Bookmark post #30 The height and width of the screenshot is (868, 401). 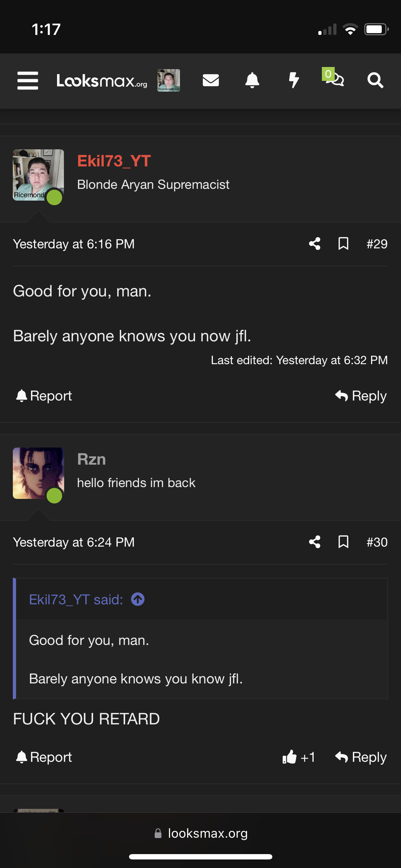tap(343, 542)
